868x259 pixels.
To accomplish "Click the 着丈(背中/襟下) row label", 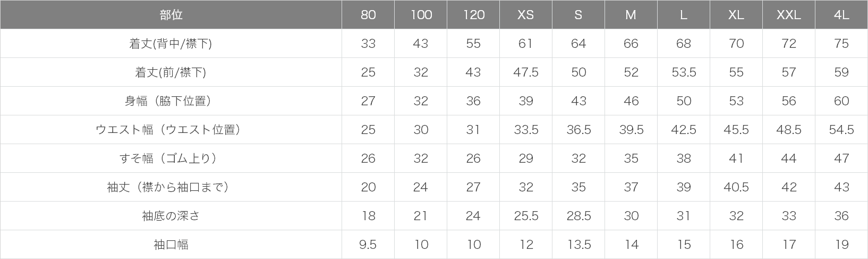I will tap(171, 44).
